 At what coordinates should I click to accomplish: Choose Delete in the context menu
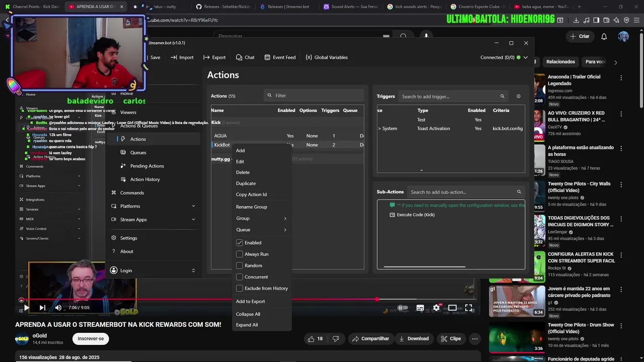[x=243, y=172]
